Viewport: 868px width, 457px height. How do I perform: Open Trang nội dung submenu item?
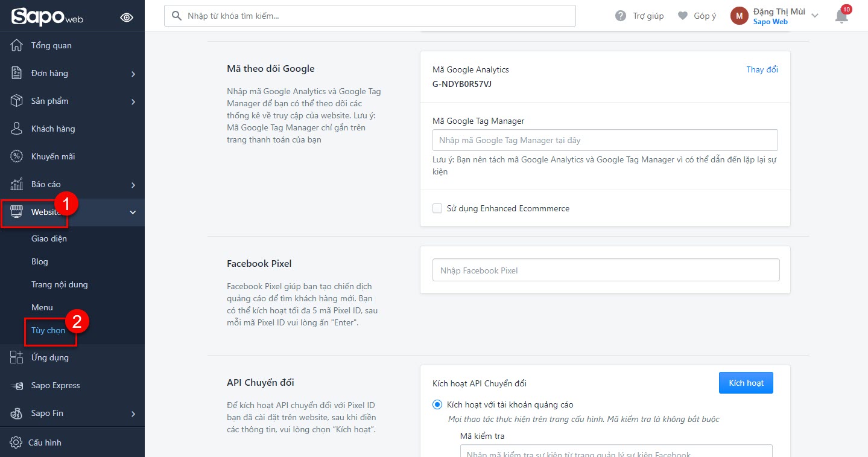(60, 284)
